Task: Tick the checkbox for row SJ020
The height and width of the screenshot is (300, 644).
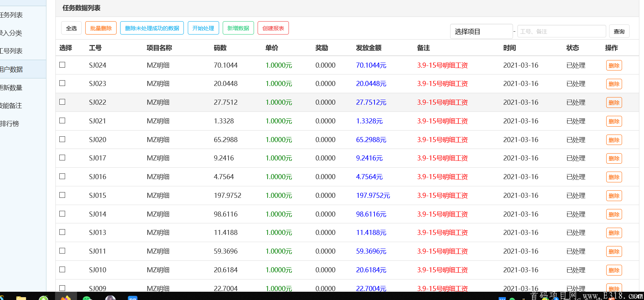Action: click(x=62, y=139)
